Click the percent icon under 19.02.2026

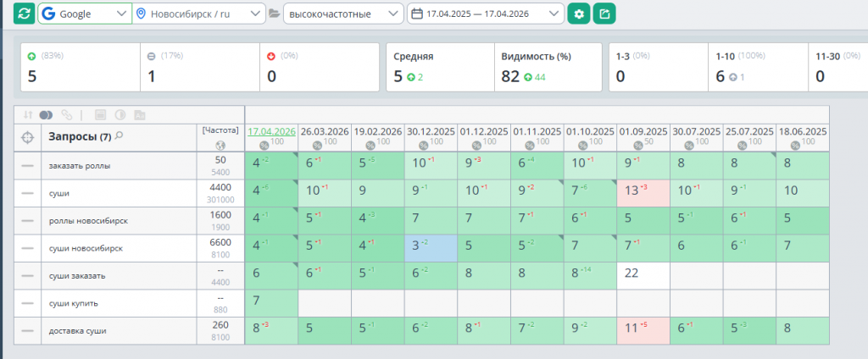coord(371,146)
